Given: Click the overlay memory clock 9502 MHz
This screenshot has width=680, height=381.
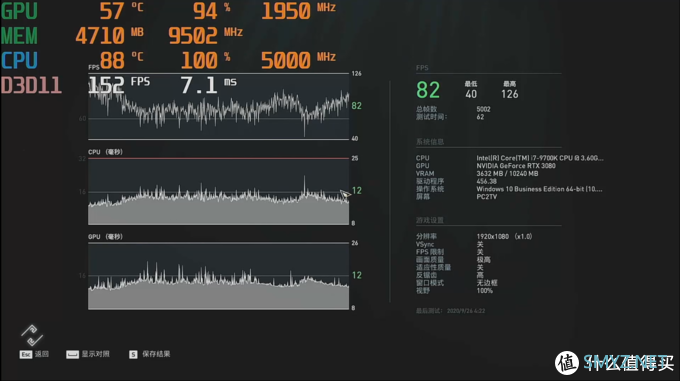Looking at the screenshot, I should (x=206, y=36).
